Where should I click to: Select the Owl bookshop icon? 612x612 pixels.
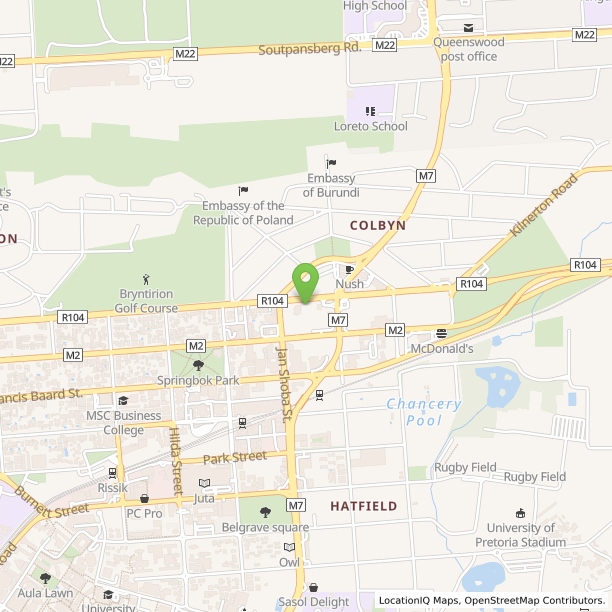tap(289, 547)
